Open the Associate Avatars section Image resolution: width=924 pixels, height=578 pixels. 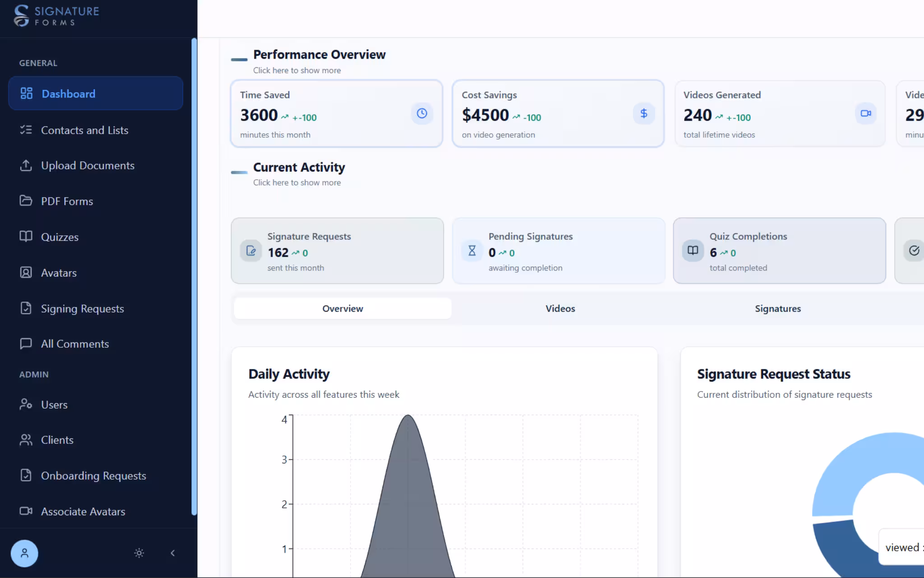(83, 511)
